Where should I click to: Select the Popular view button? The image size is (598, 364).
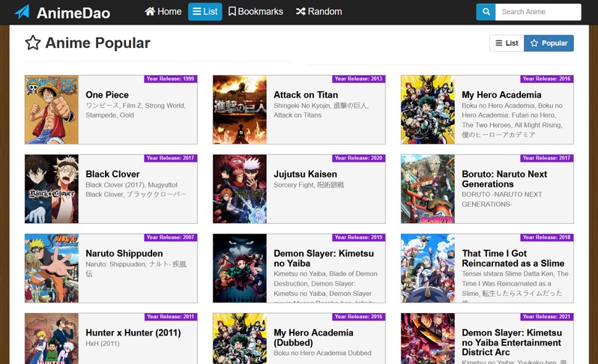pos(549,43)
